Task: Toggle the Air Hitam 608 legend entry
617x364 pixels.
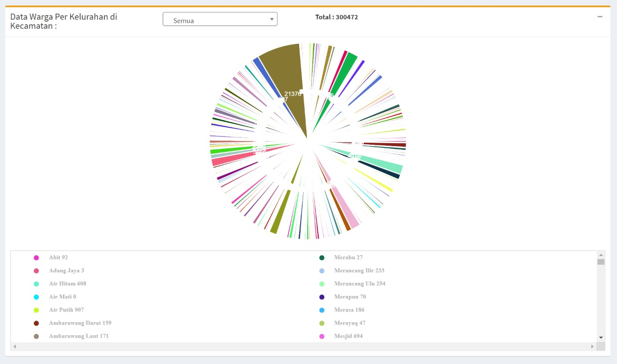Action: (x=67, y=284)
